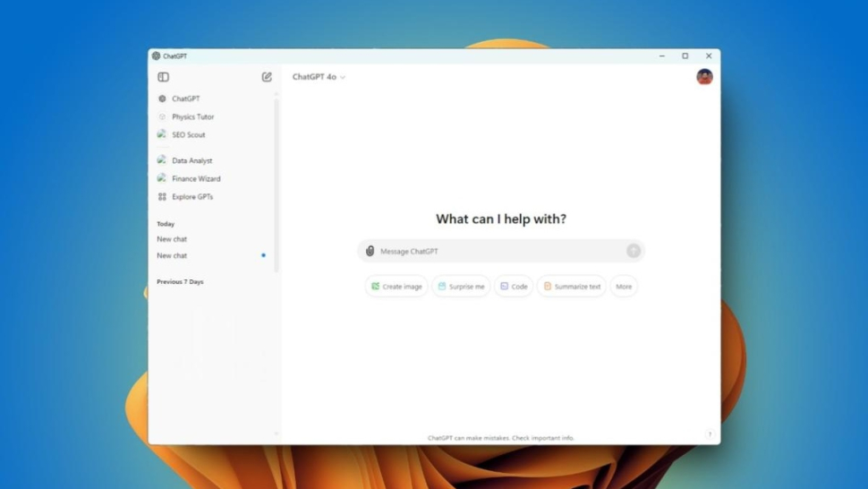Minimize the ChatGPT window
Screen dimensions: 868x489
(x=662, y=56)
